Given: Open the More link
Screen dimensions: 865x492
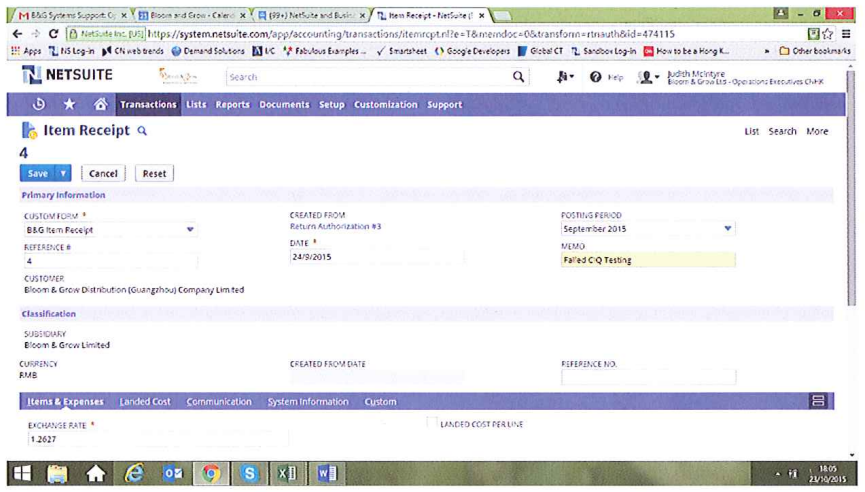Looking at the screenshot, I should (x=817, y=131).
